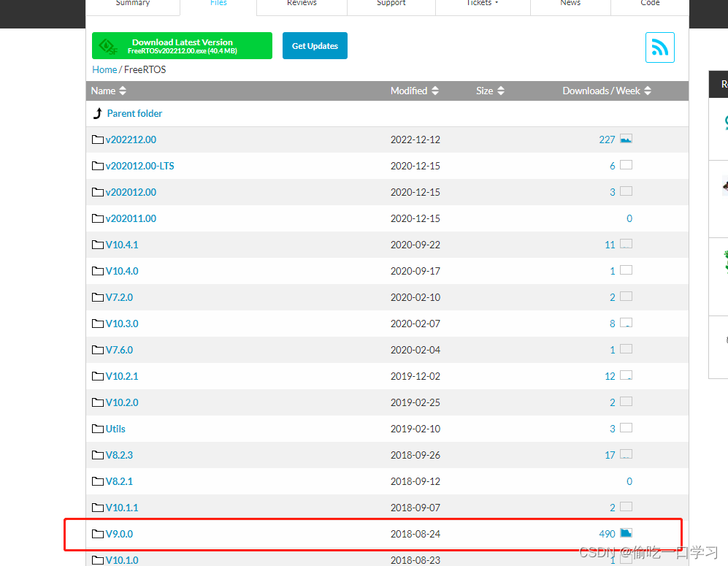Open download stats chart for v202212.00
This screenshot has width=728, height=566.
626,139
